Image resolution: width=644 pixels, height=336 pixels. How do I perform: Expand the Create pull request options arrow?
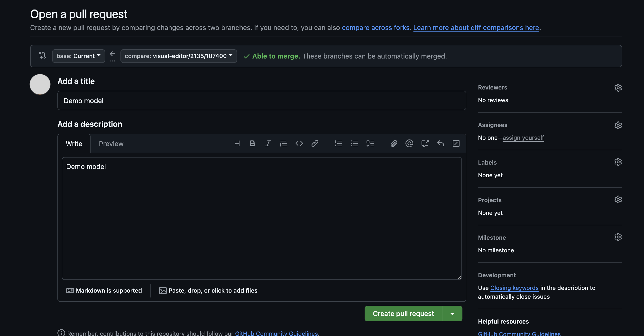coord(452,314)
